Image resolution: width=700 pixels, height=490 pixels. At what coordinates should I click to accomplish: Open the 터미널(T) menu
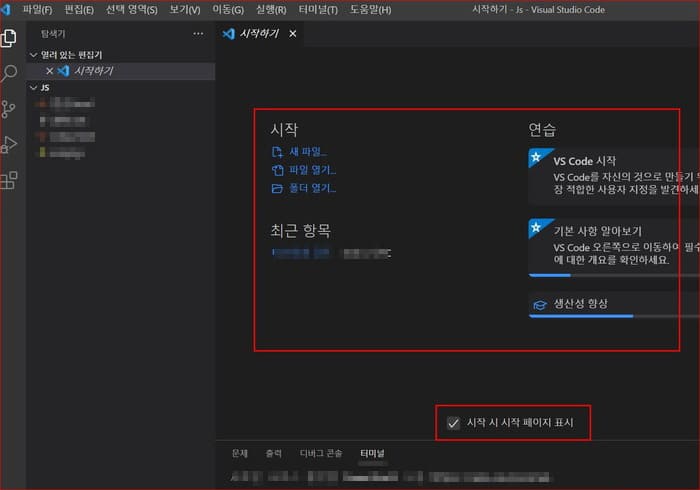[x=318, y=9]
